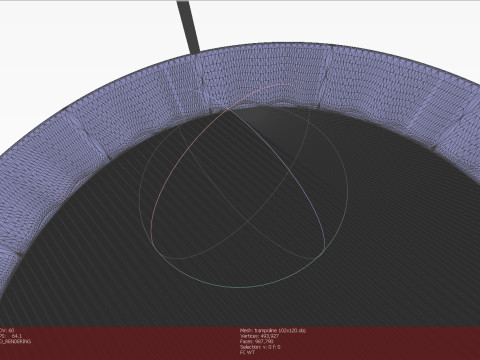480x360 pixels.
Task: Click the Selection v: 0 f: 0 line
Action: 260,347
